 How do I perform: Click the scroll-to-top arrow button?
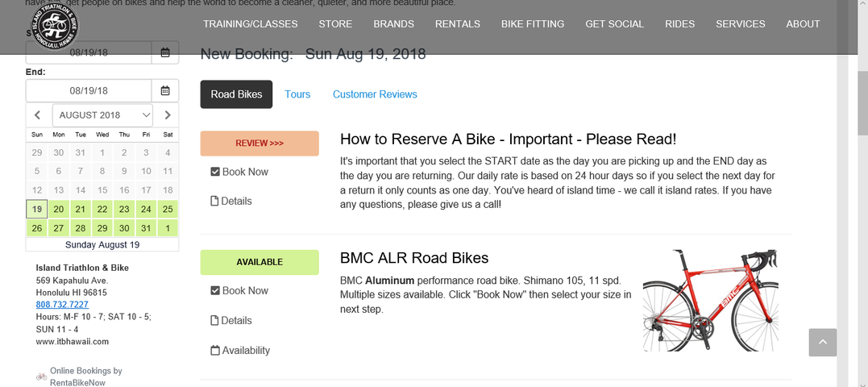pyautogui.click(x=823, y=342)
